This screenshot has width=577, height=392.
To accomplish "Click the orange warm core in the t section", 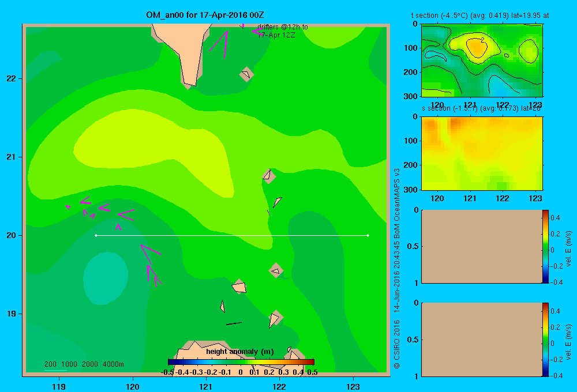I will coord(477,48).
